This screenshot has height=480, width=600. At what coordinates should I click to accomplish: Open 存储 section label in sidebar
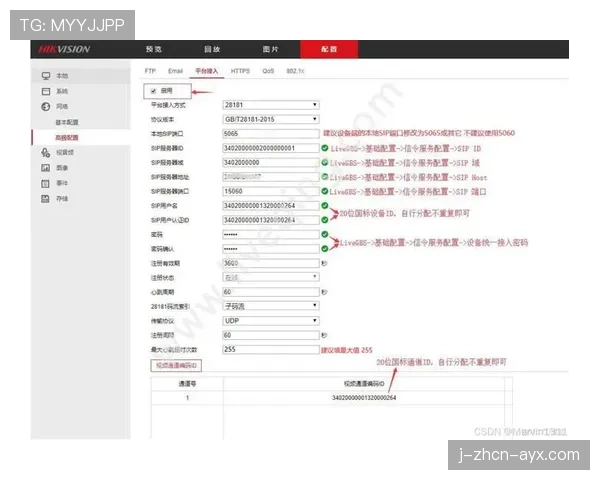tap(62, 199)
